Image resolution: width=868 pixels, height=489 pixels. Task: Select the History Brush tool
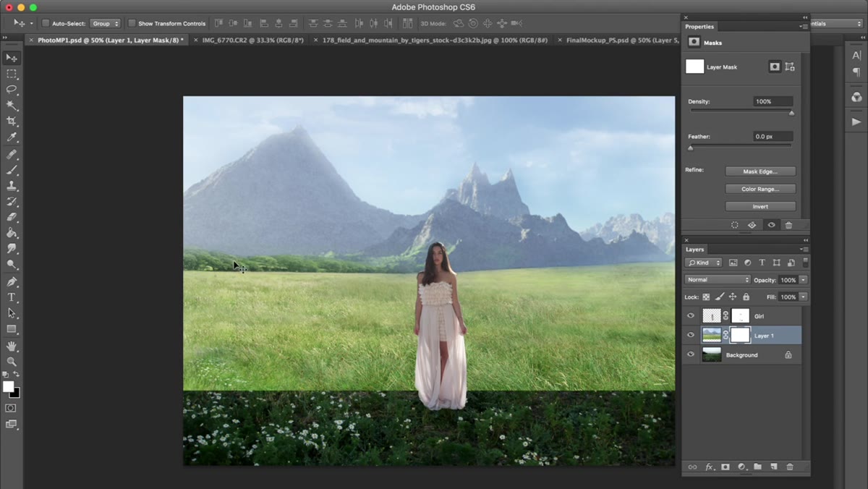pyautogui.click(x=12, y=202)
